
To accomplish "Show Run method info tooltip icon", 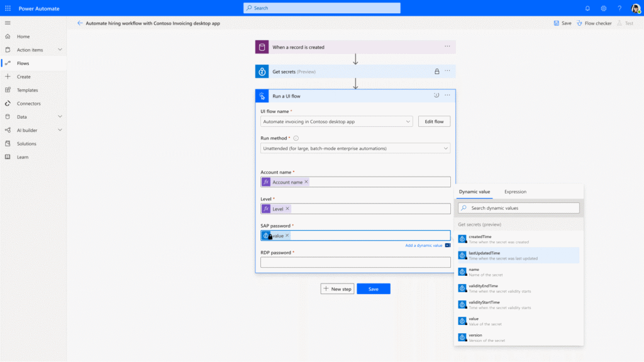I will coord(296,138).
